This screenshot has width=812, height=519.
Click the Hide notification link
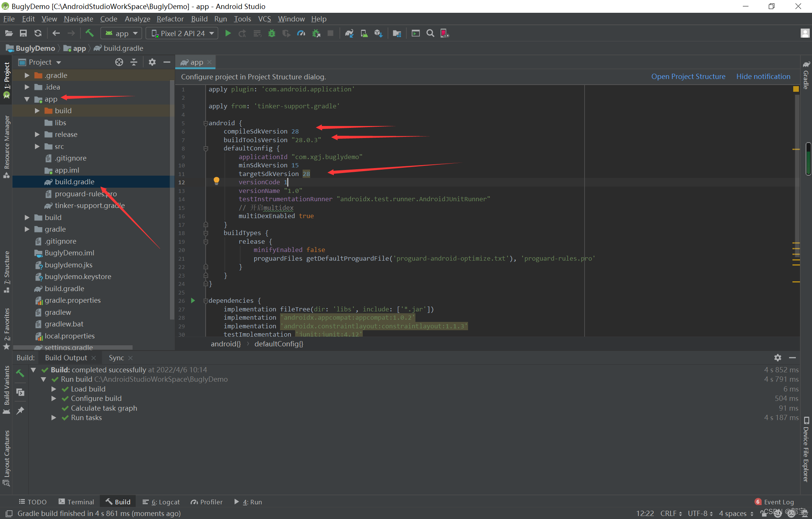[x=763, y=76]
